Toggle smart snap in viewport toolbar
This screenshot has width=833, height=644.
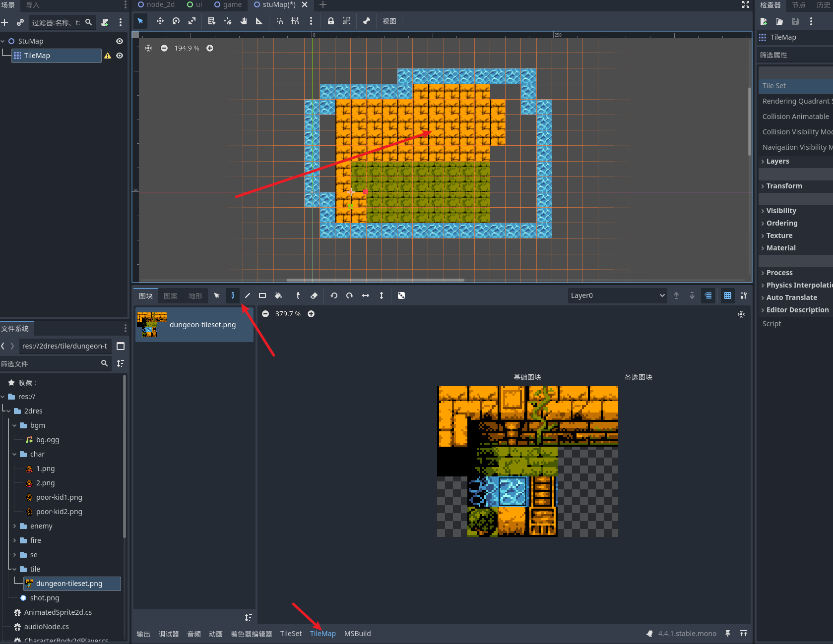[x=280, y=21]
